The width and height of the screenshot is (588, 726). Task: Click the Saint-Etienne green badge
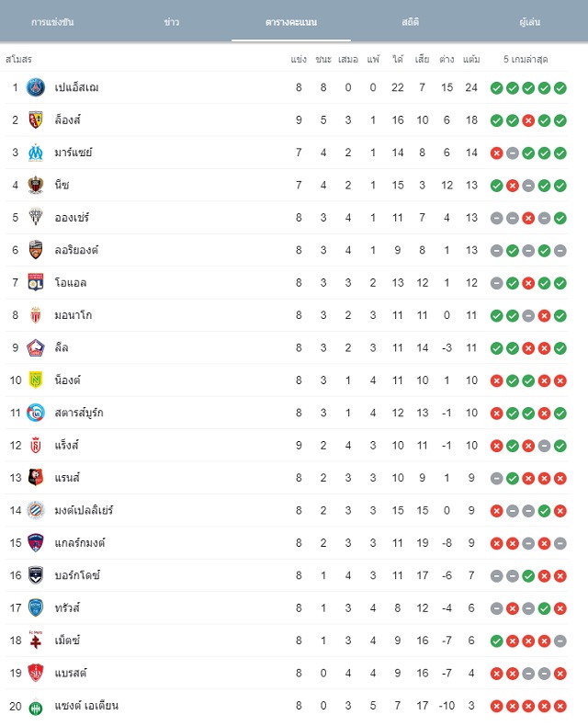click(x=36, y=708)
